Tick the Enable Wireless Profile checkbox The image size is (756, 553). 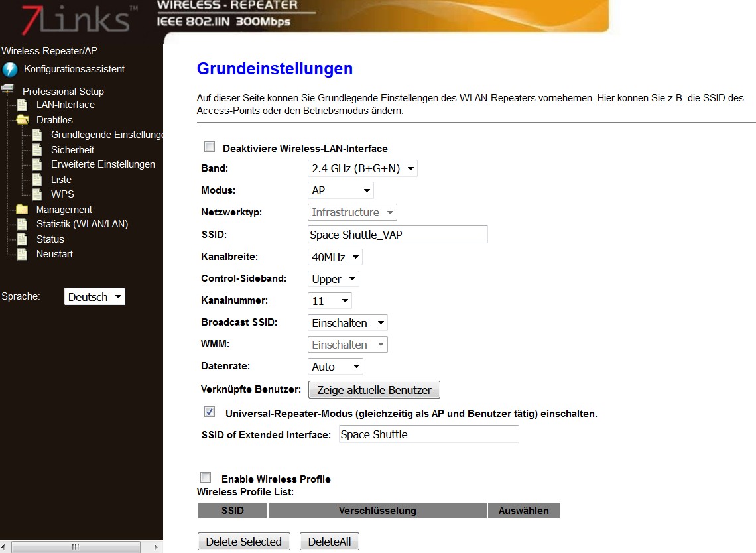pos(206,478)
